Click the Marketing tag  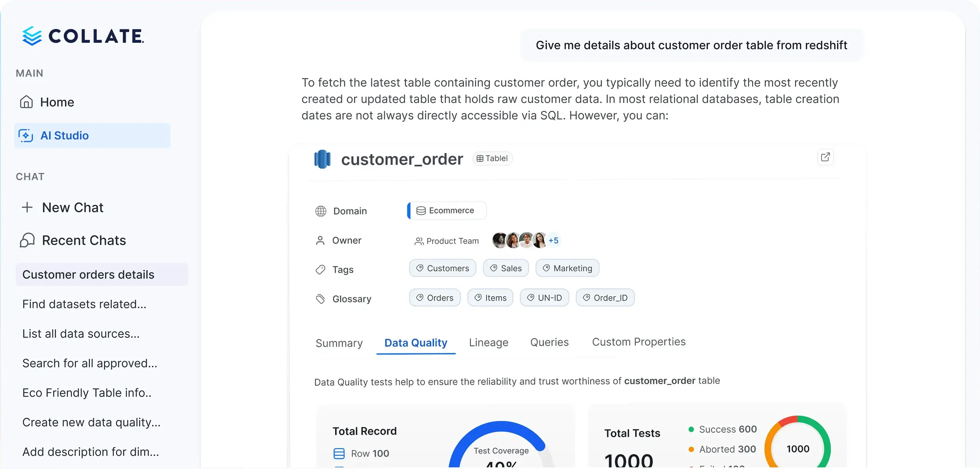click(x=567, y=268)
